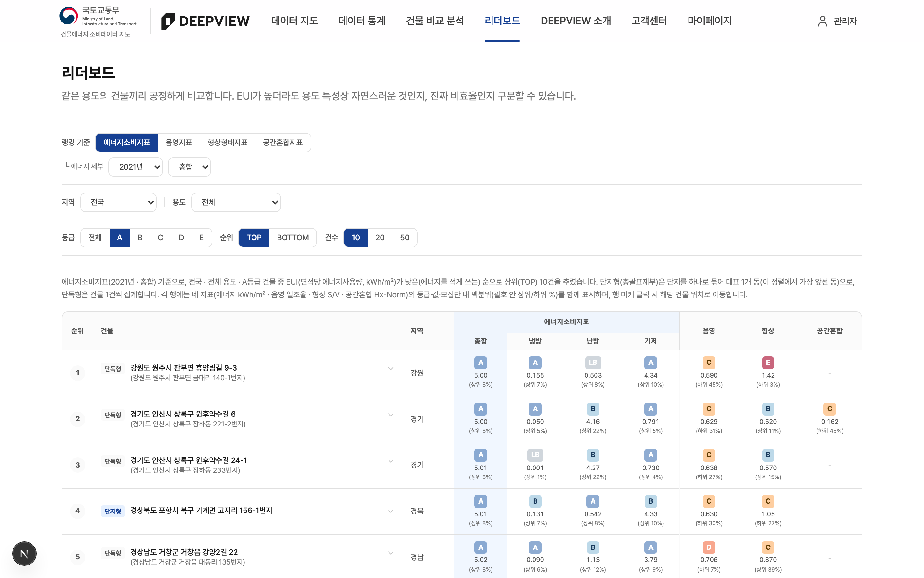The image size is (924, 578).
Task: Expand the 거창읍 강양2길 22 row
Action: coord(390,553)
